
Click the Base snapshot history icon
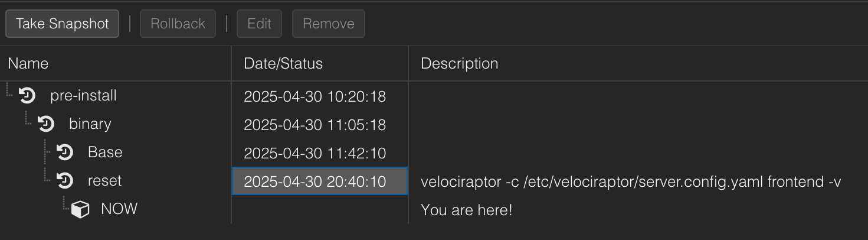pos(65,152)
